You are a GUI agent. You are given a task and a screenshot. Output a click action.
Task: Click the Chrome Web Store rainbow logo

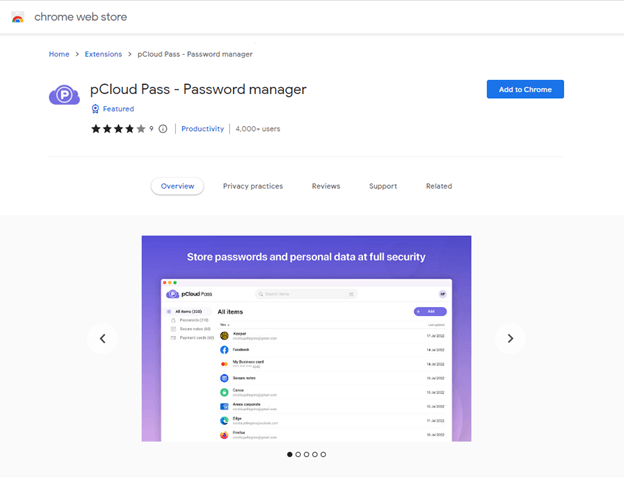click(x=17, y=17)
